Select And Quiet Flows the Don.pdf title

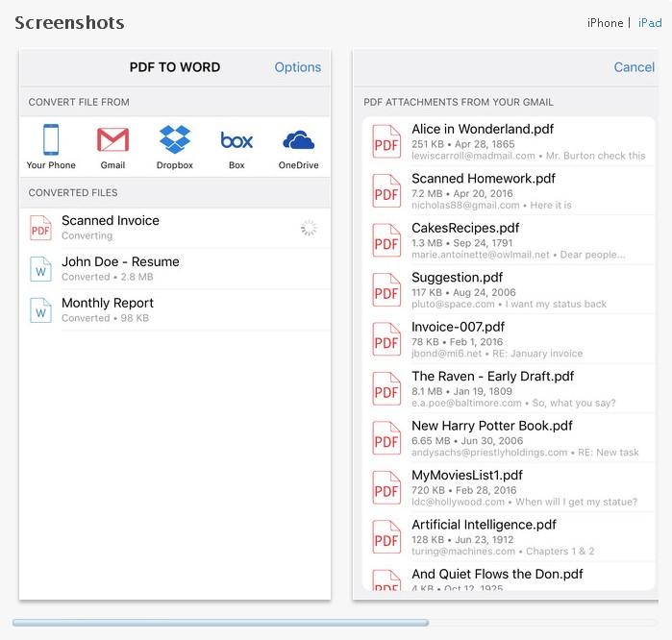pos(497,574)
